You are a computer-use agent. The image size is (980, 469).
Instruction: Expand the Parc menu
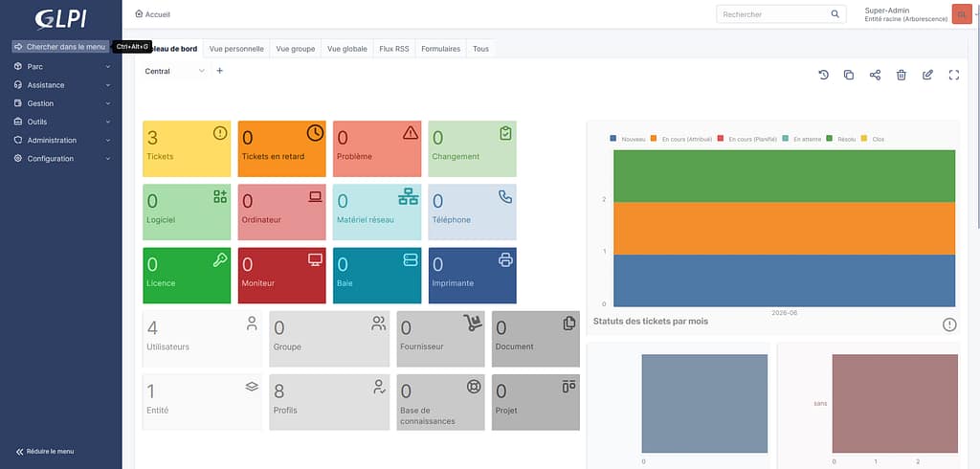(x=61, y=66)
